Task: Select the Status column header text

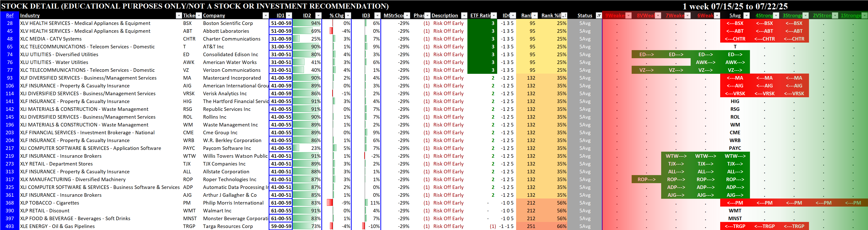Action: click(x=585, y=15)
